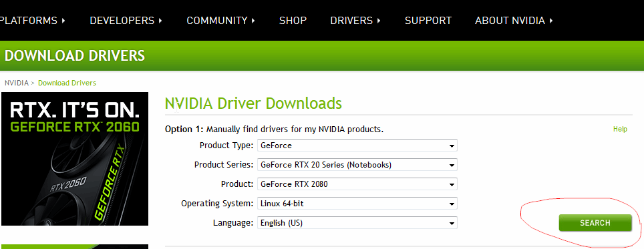Click the NVIDIA Driver Downloads heading
644x249 pixels.
(x=253, y=103)
